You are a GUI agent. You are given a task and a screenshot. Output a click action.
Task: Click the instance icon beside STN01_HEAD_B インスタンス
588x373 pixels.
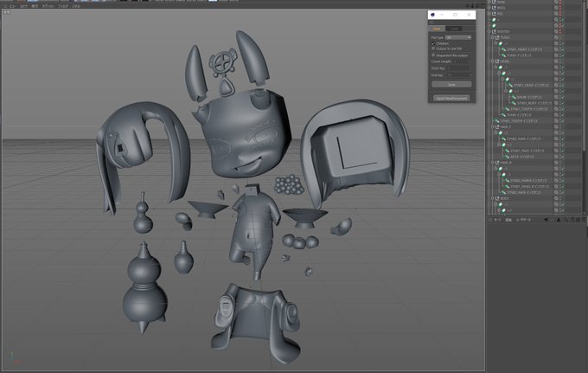point(507,187)
